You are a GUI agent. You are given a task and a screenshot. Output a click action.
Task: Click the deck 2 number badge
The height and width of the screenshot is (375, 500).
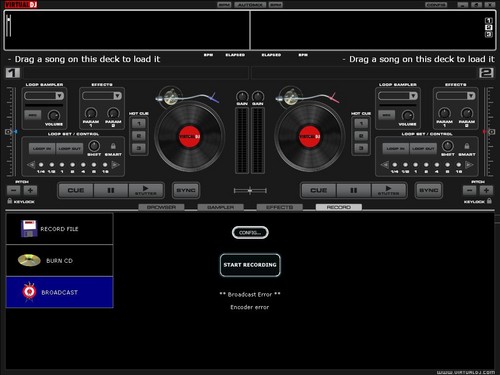point(486,73)
